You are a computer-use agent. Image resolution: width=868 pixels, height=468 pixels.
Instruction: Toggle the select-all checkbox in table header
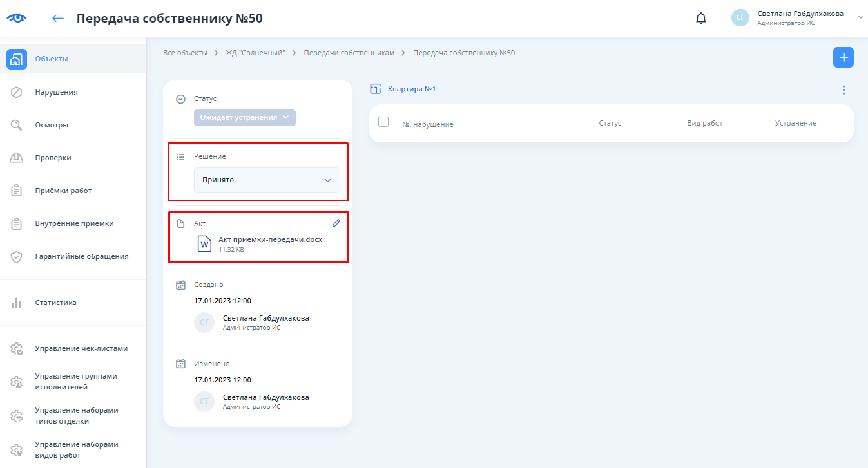pyautogui.click(x=383, y=122)
